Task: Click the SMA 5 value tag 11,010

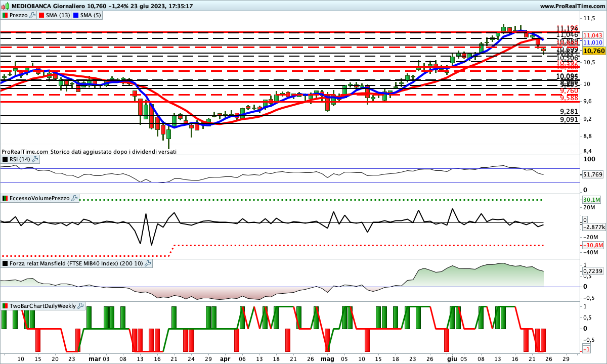Action: tap(593, 43)
